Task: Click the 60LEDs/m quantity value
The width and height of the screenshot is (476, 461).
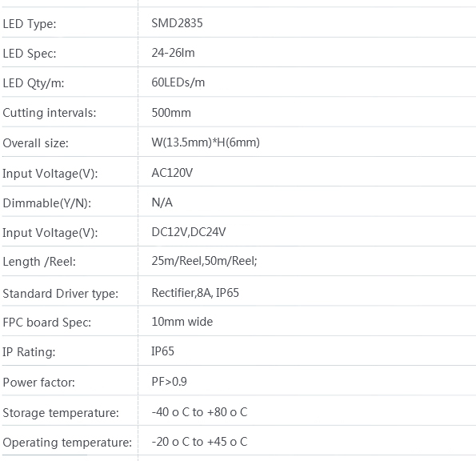Action: pyautogui.click(x=178, y=82)
